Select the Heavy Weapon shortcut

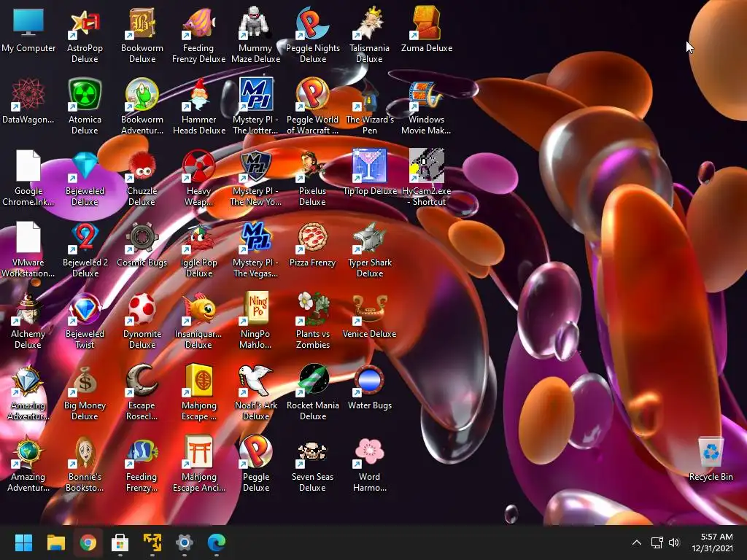pos(198,166)
